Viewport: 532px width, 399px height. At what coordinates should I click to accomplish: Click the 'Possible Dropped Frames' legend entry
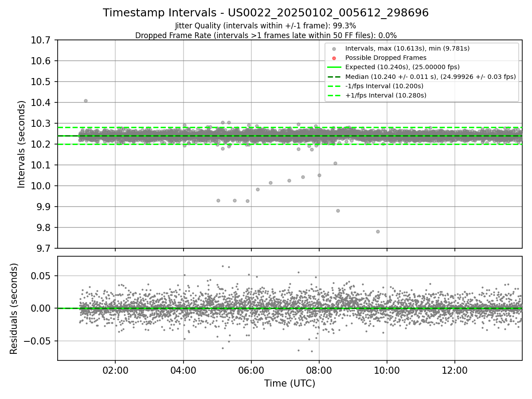click(x=386, y=58)
